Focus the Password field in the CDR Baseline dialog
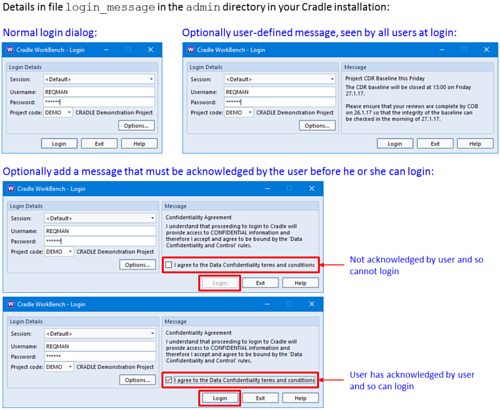500x410 pixels. tap(280, 102)
